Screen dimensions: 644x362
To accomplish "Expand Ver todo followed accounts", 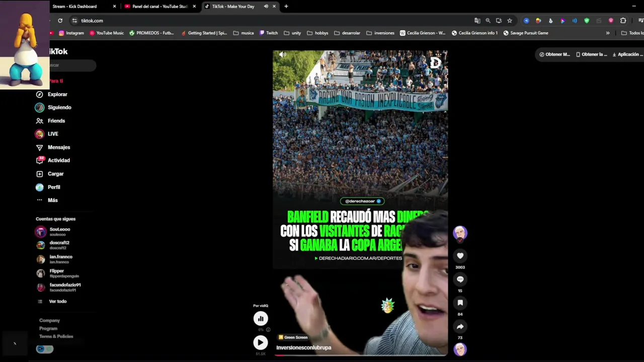I will point(52,301).
